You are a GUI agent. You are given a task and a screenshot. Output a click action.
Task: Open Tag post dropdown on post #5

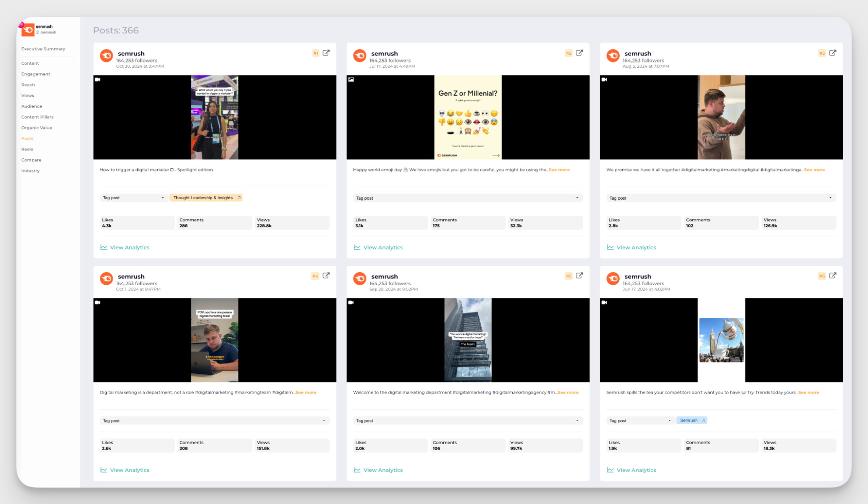point(468,421)
